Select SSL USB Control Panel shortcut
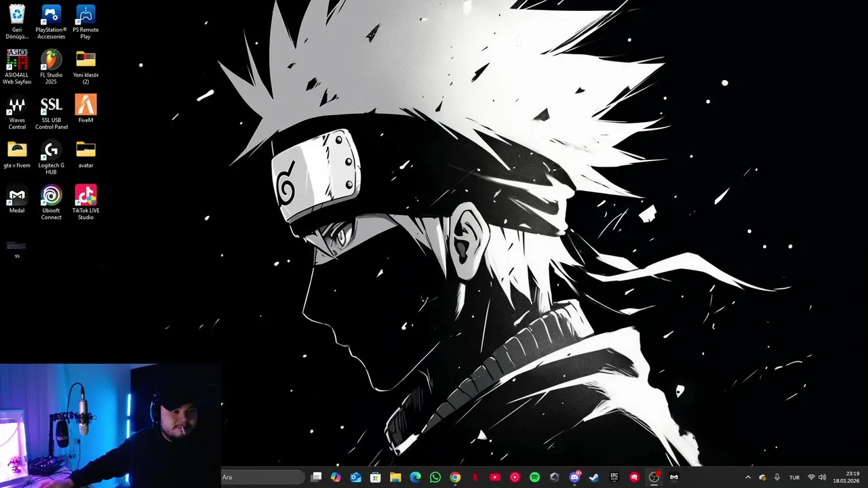Viewport: 868px width, 488px height. [x=51, y=113]
